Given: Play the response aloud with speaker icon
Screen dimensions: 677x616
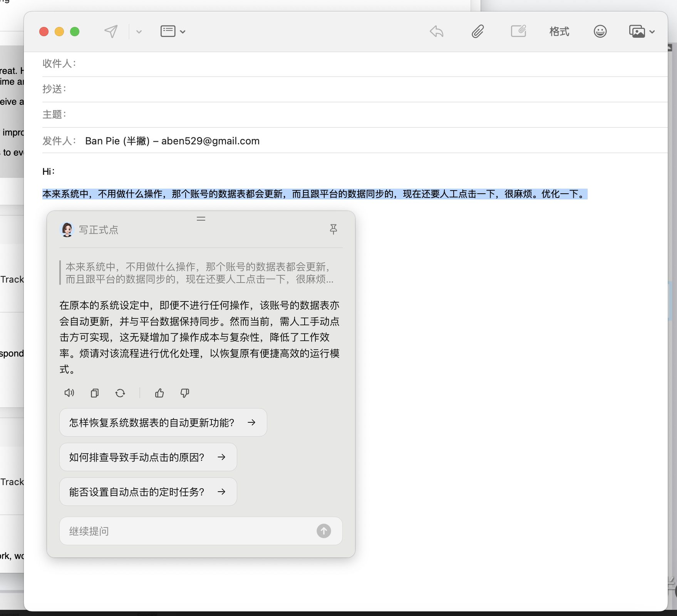Looking at the screenshot, I should 69,393.
